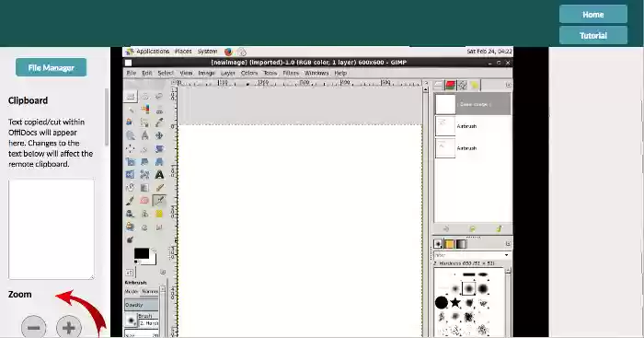
Task: Launch Firefox from the top panel
Action: [228, 52]
